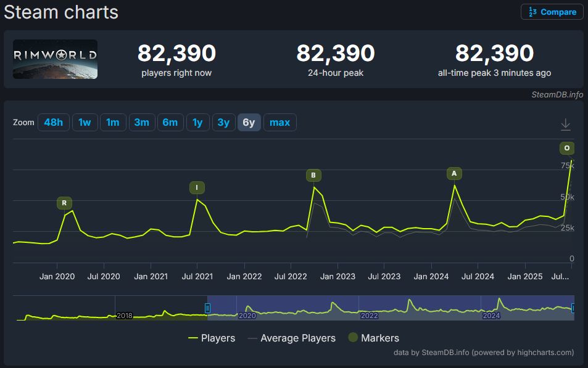Click the Jul 2024 axis label
Screen dimensions: 588x368
478,277
